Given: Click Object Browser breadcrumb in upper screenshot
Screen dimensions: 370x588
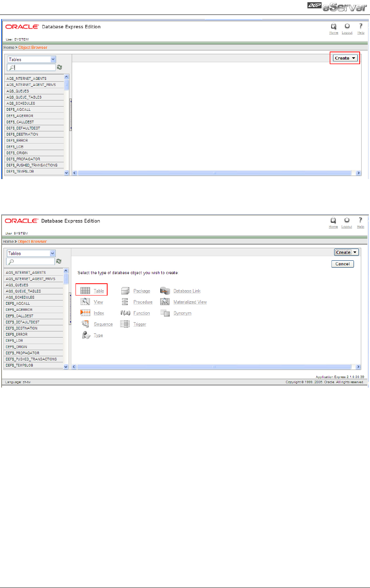Looking at the screenshot, I should 33,47.
